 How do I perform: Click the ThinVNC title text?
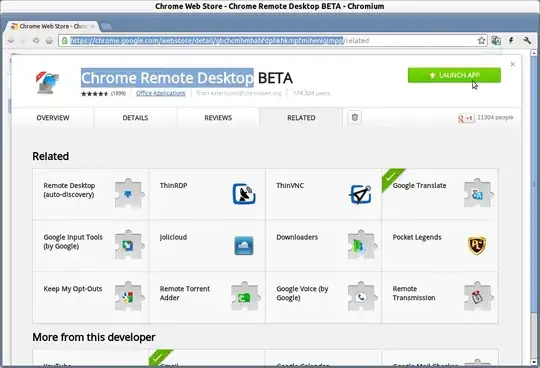(290, 185)
